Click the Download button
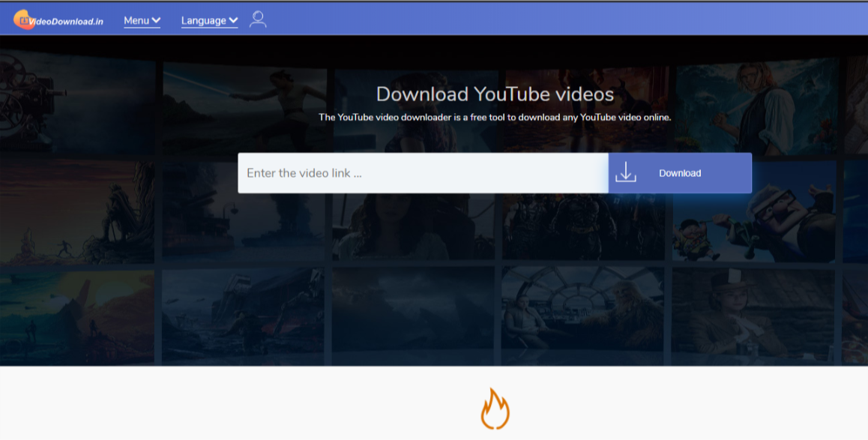868x440 pixels. click(679, 172)
